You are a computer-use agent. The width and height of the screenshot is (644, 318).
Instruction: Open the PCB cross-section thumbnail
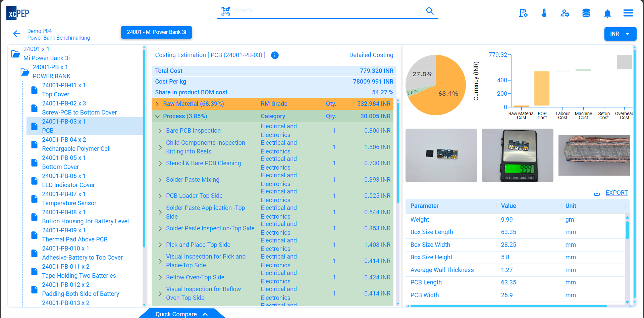(x=594, y=155)
